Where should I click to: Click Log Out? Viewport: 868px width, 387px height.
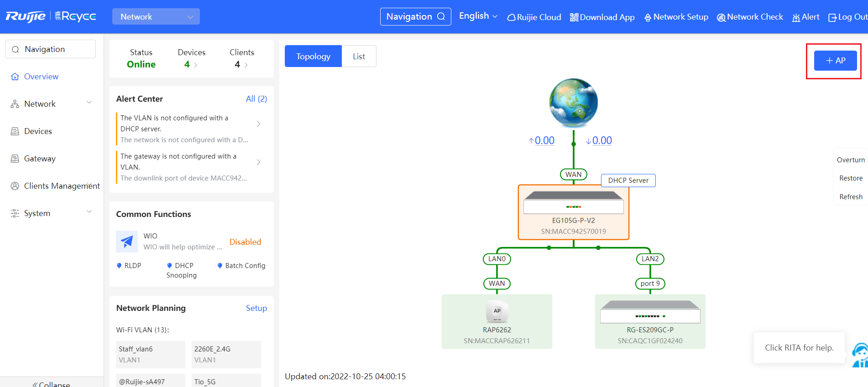pyautogui.click(x=848, y=17)
